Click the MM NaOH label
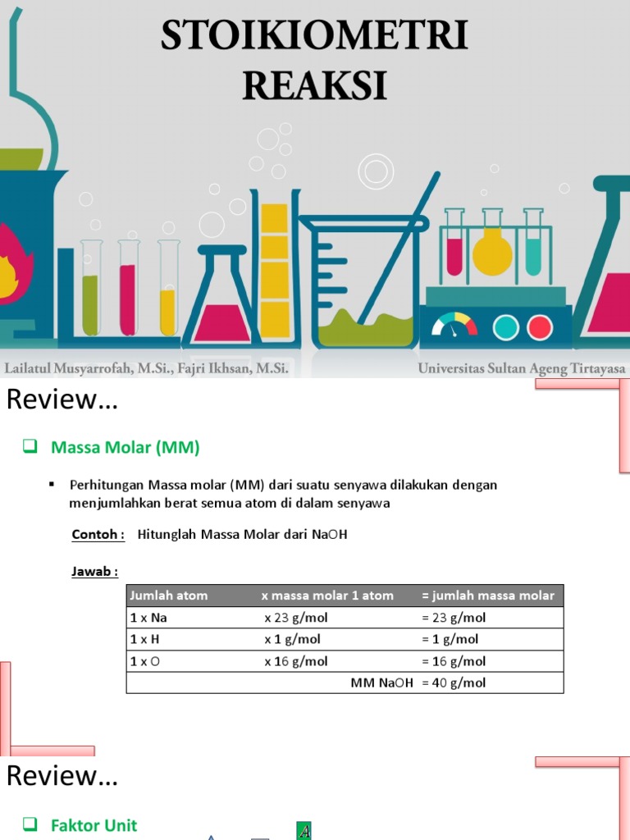630x840 pixels. [382, 682]
